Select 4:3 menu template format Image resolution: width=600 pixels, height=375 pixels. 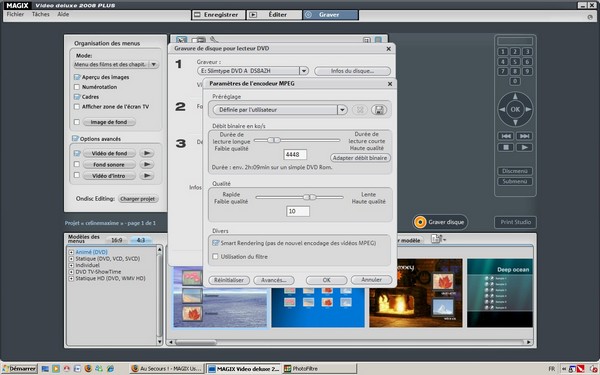coord(141,240)
